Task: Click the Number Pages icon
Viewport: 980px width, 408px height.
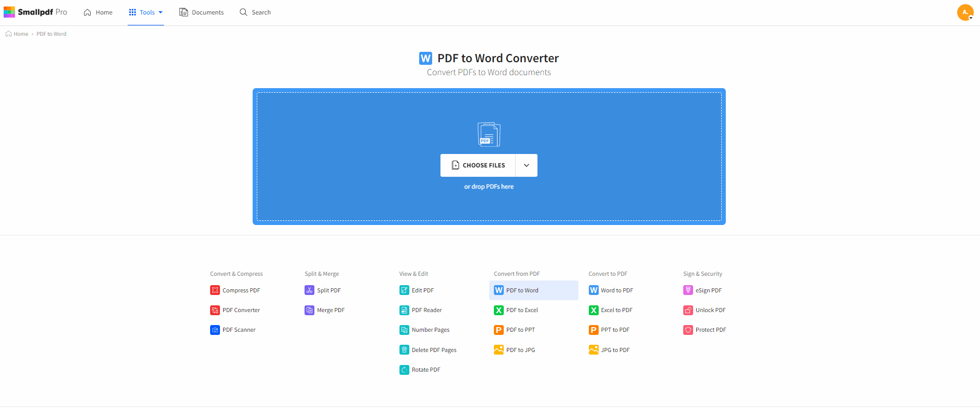Action: [x=404, y=330]
